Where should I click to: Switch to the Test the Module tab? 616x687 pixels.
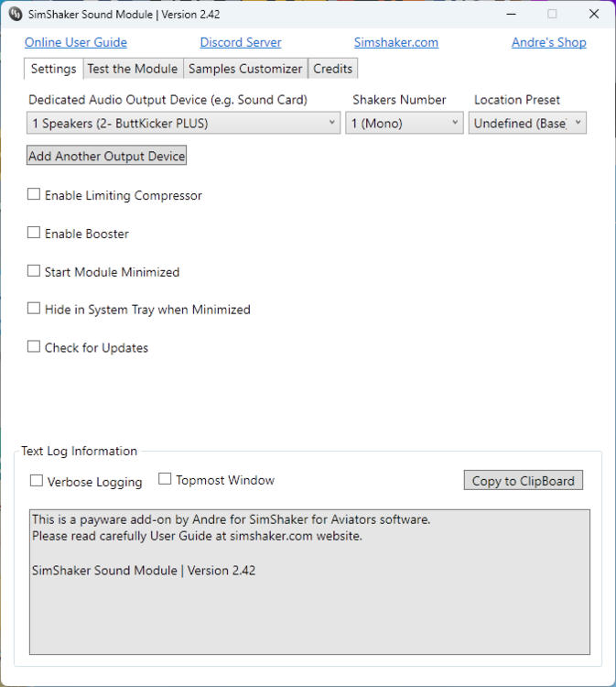pos(133,69)
